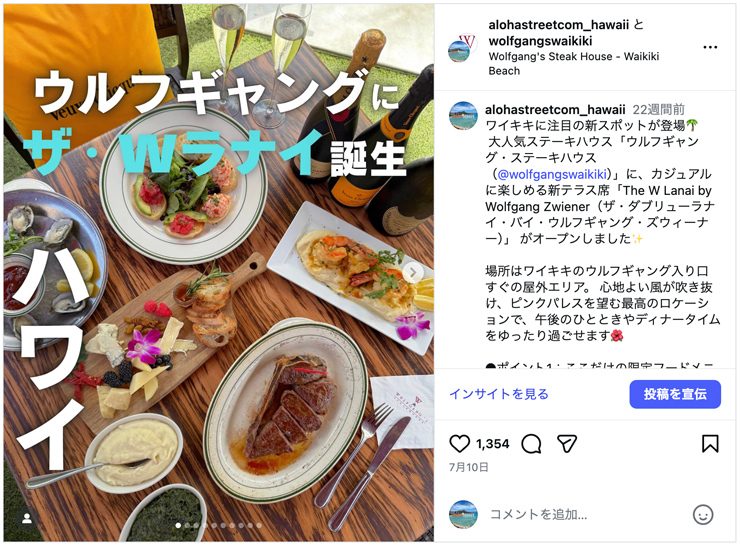Show tagged people icon on photo
This screenshot has width=740, height=547.
27,518
